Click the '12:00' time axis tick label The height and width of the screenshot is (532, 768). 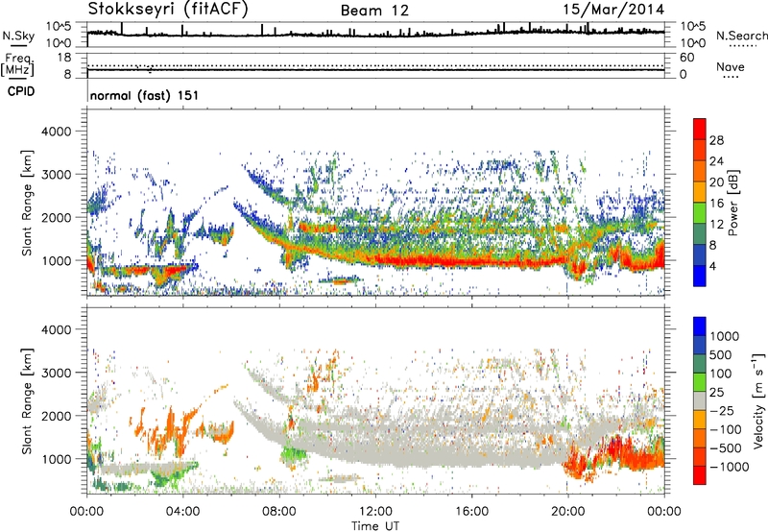(x=375, y=512)
